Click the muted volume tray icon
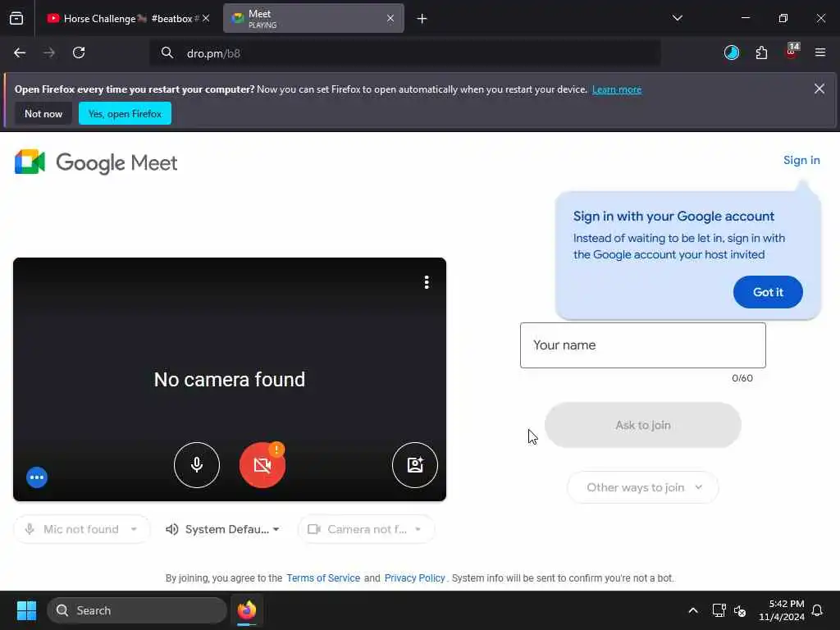The image size is (840, 630). tap(740, 610)
